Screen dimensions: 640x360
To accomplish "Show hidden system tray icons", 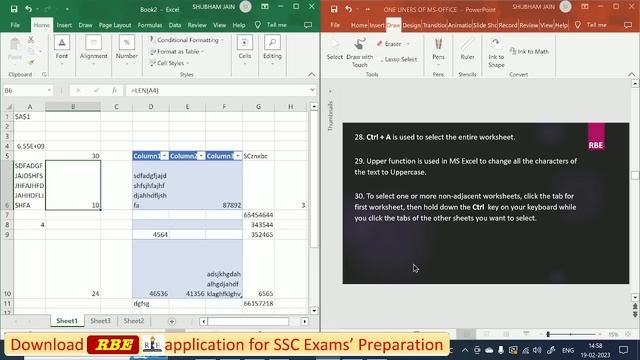I will coord(465,350).
